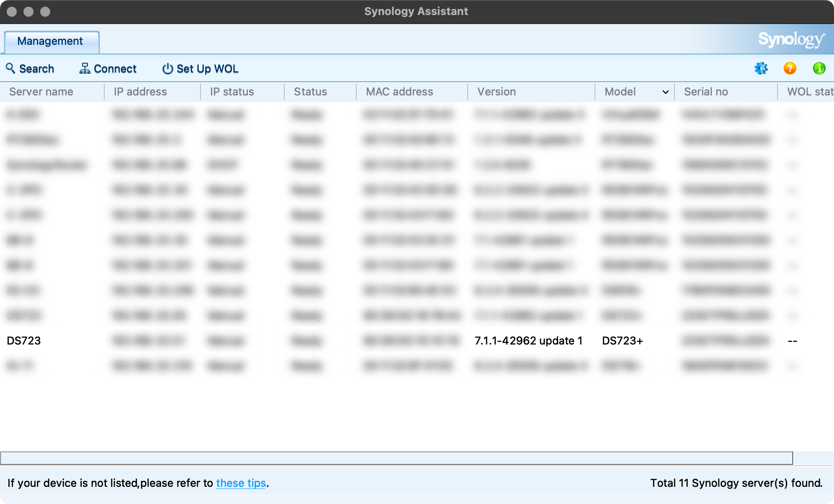The width and height of the screenshot is (834, 504).
Task: Sort by Status column header
Action: [x=320, y=92]
